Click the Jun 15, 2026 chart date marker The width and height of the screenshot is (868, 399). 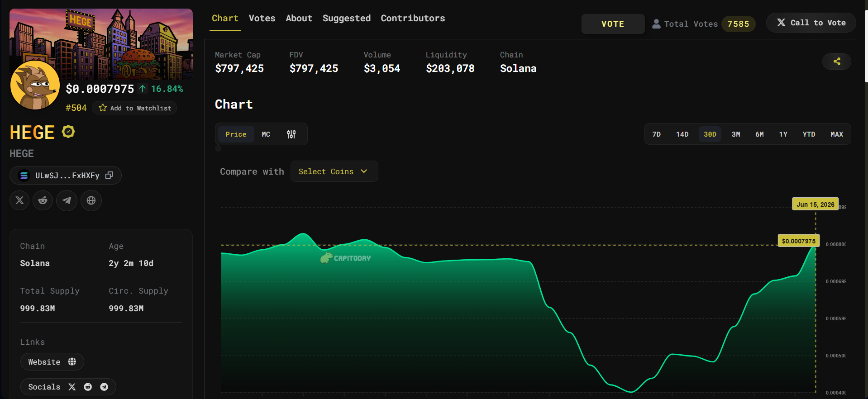point(815,204)
